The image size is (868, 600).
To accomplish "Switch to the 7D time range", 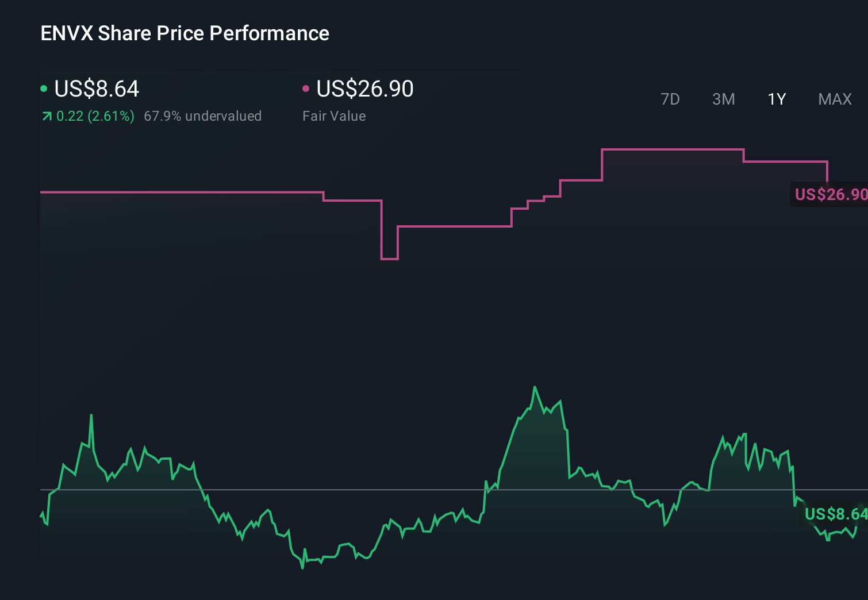I will (670, 99).
